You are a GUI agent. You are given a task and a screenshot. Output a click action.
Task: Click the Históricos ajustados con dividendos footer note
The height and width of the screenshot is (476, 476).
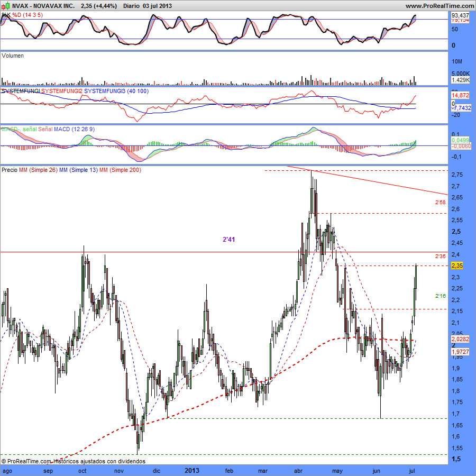point(99,461)
